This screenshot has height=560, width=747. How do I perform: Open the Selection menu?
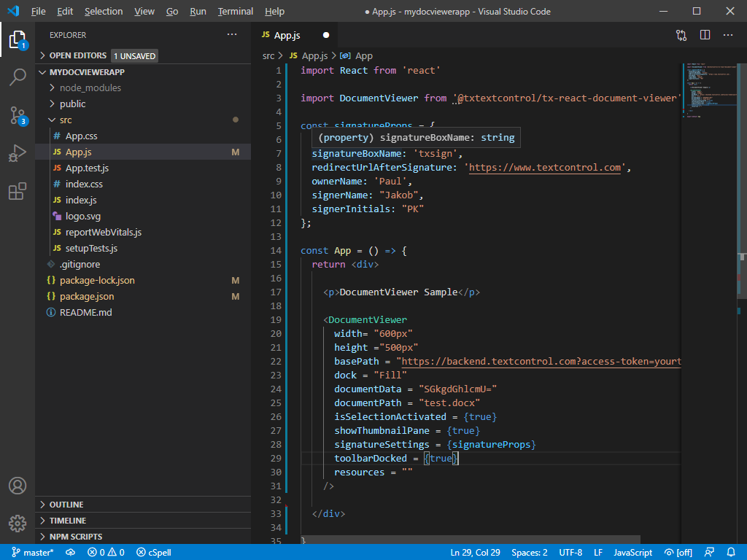104,12
